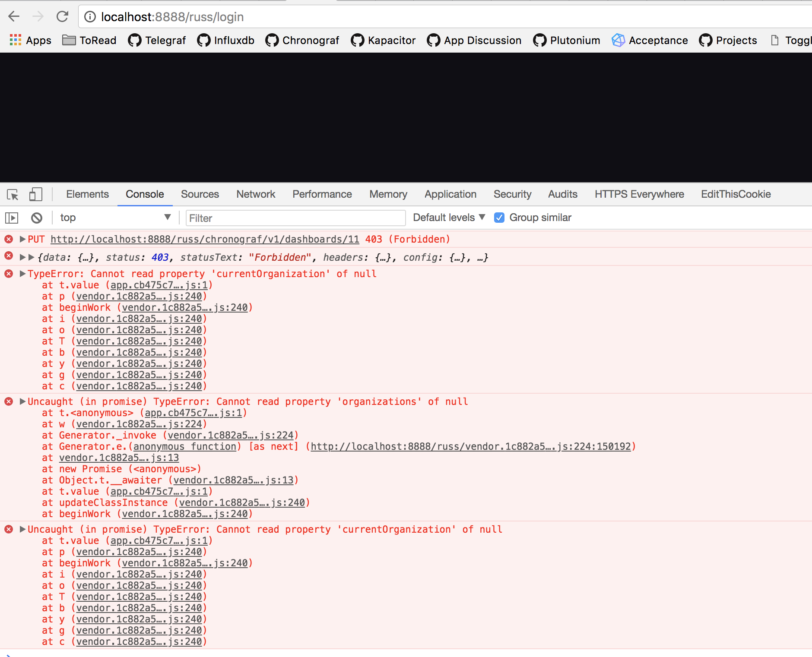The width and height of the screenshot is (812, 657).
Task: Open the Apps bookmarks shortcut
Action: (30, 40)
